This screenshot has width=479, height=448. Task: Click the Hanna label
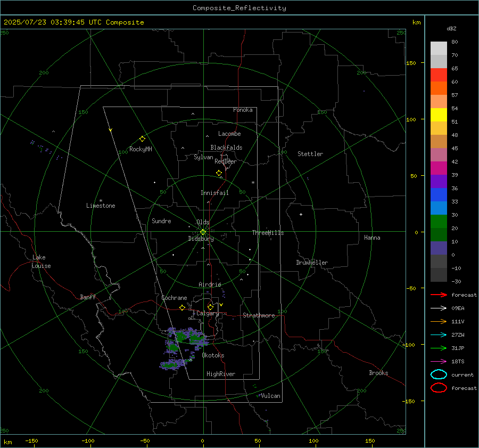point(372,238)
